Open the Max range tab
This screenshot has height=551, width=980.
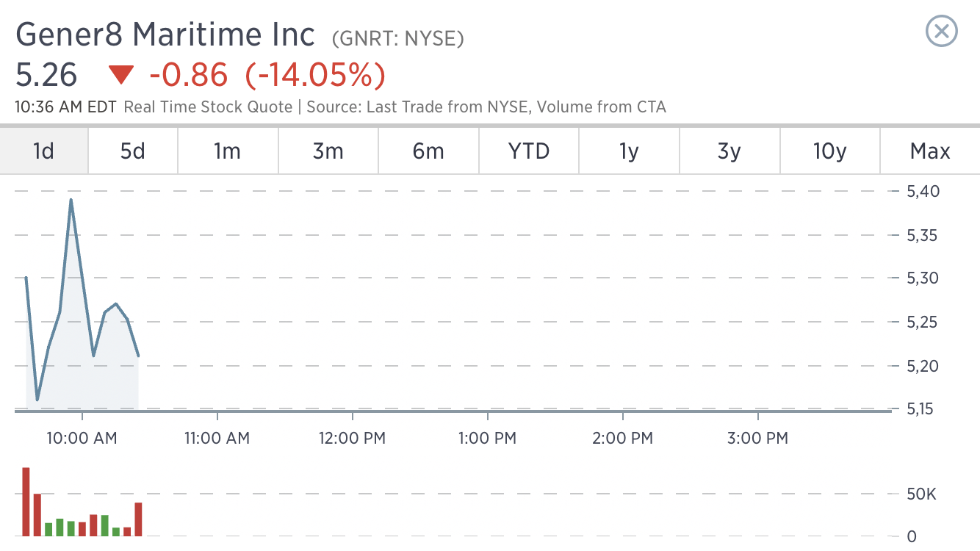click(930, 151)
